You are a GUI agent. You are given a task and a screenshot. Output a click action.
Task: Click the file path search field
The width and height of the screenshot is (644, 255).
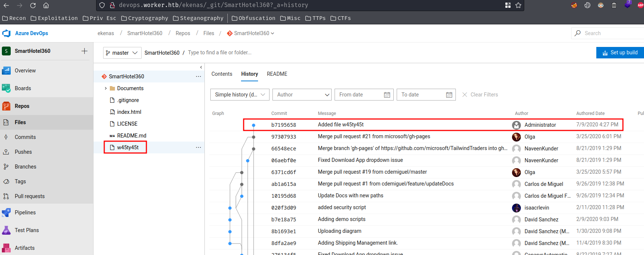point(220,52)
